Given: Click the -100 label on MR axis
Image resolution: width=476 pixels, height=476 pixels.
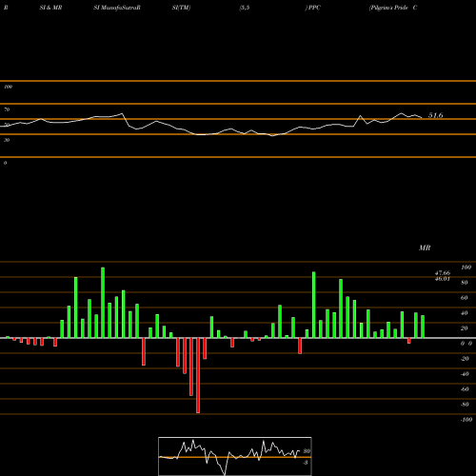Looking at the screenshot, I should [466, 420].
